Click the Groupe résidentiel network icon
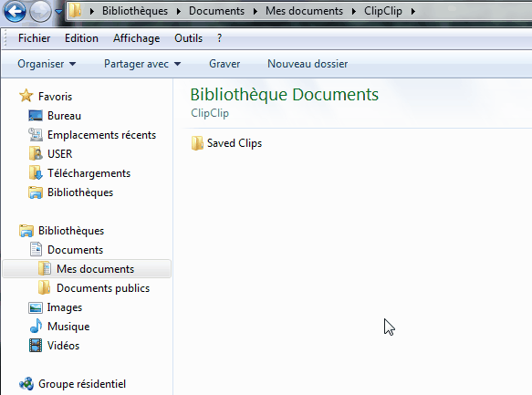The image size is (532, 395). point(26,384)
